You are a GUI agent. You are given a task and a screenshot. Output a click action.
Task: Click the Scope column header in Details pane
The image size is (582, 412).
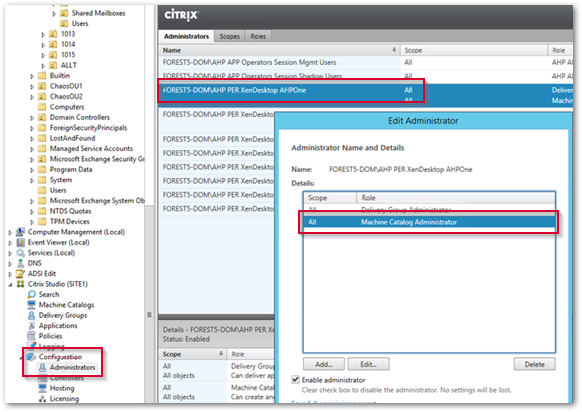(x=192, y=354)
